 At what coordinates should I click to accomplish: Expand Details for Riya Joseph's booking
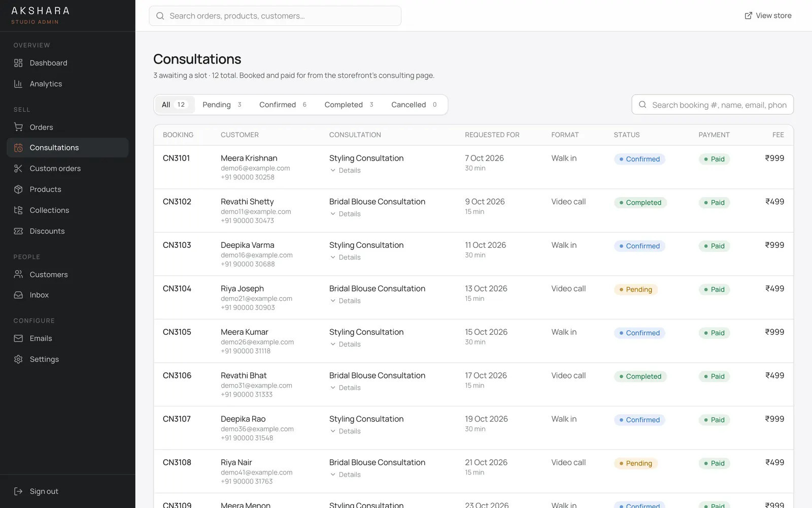(x=345, y=301)
